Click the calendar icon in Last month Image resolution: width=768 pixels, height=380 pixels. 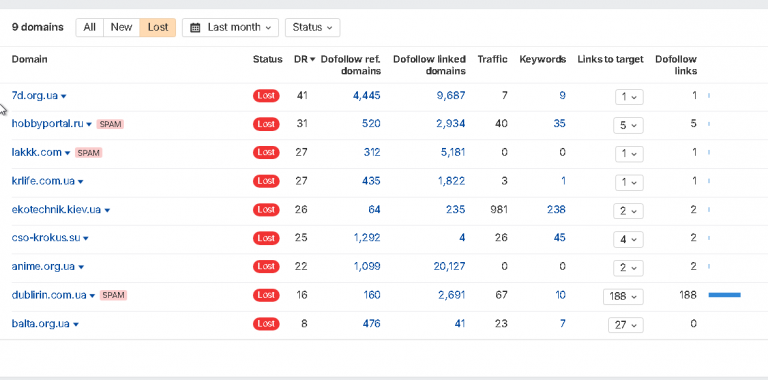[x=195, y=27]
